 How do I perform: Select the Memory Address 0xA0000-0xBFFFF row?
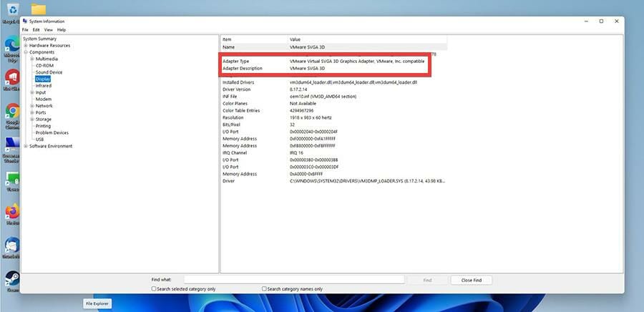coord(334,174)
